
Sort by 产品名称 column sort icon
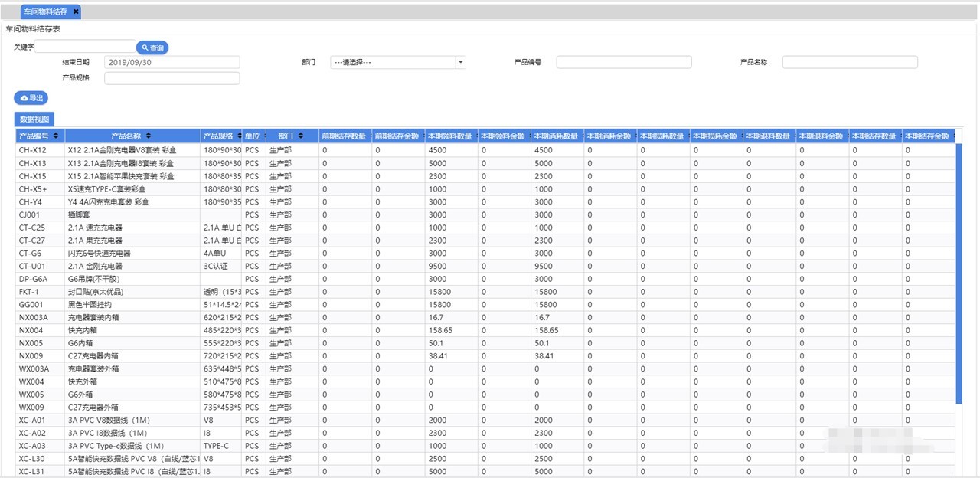[147, 136]
